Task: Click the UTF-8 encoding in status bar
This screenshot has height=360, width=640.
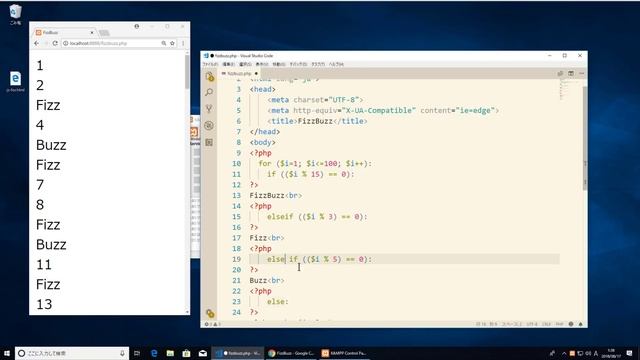Action: 531,324
